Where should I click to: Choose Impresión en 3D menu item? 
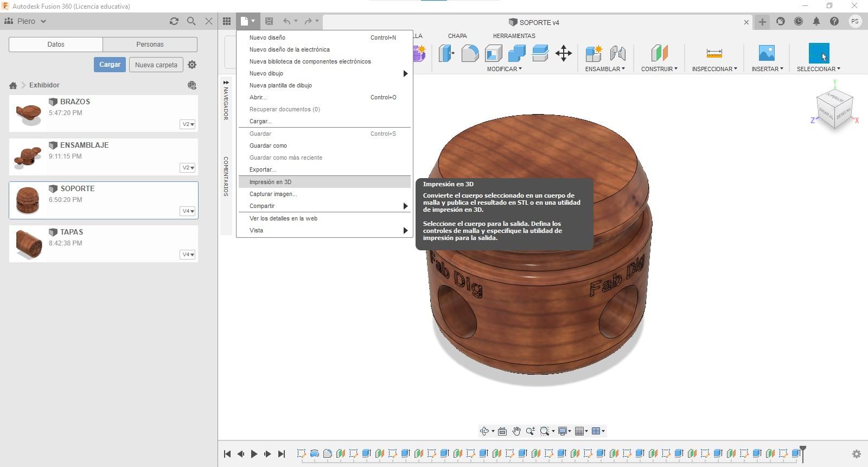pos(324,182)
